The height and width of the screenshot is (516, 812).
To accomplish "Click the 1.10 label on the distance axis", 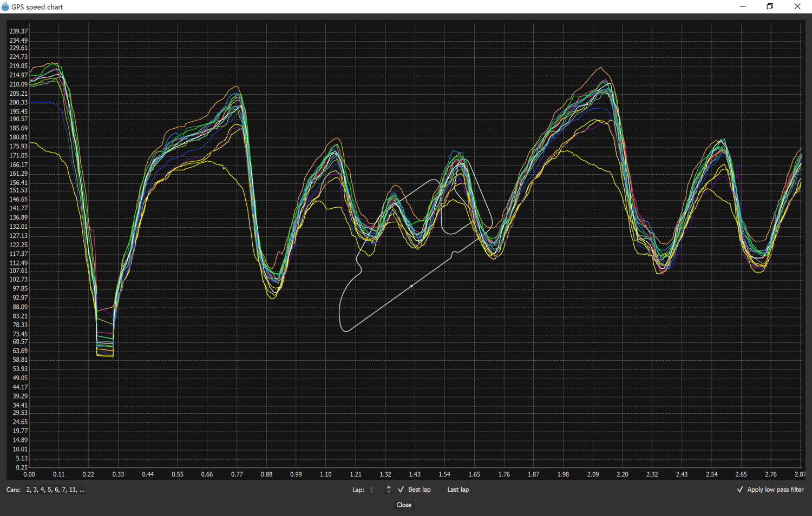I will 325,474.
